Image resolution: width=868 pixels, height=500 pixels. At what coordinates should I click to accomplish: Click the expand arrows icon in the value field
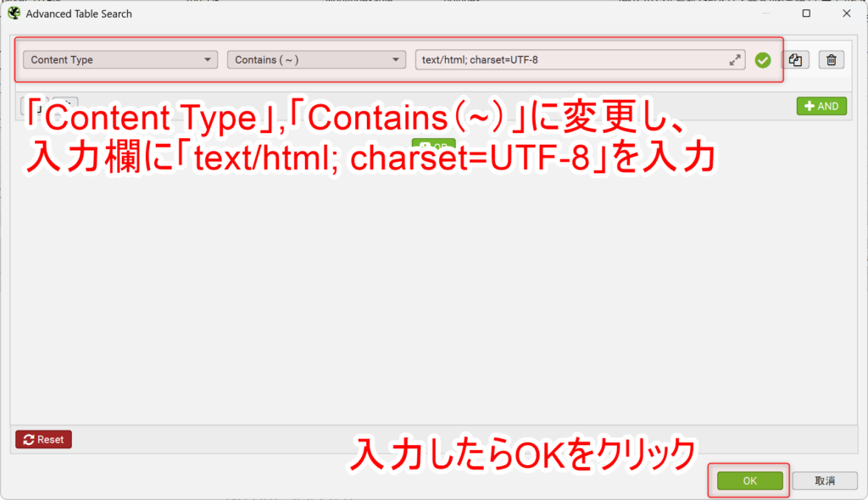pyautogui.click(x=735, y=59)
